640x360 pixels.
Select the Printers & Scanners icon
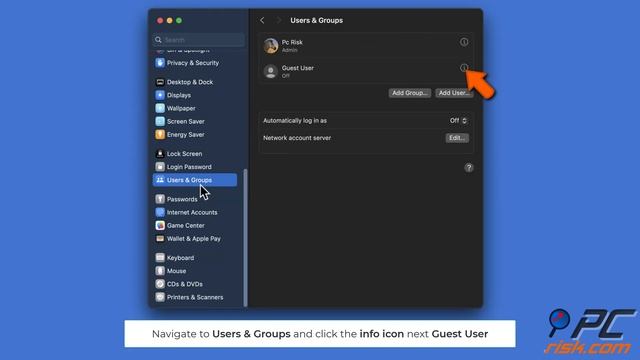coord(160,297)
